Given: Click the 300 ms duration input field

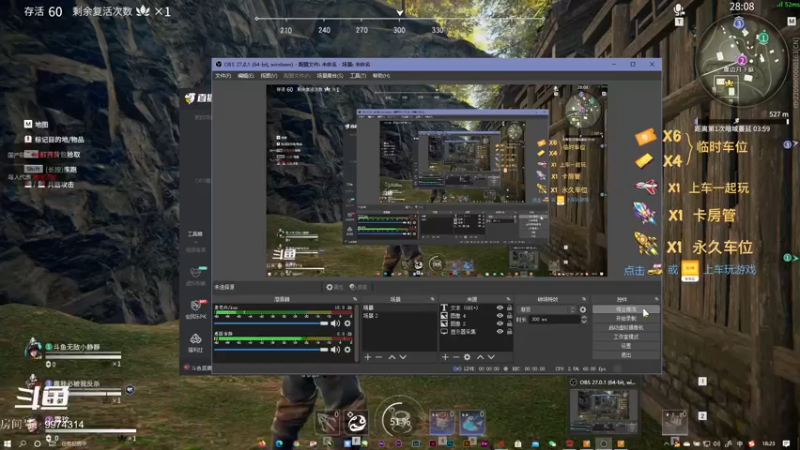Looking at the screenshot, I should [x=554, y=319].
